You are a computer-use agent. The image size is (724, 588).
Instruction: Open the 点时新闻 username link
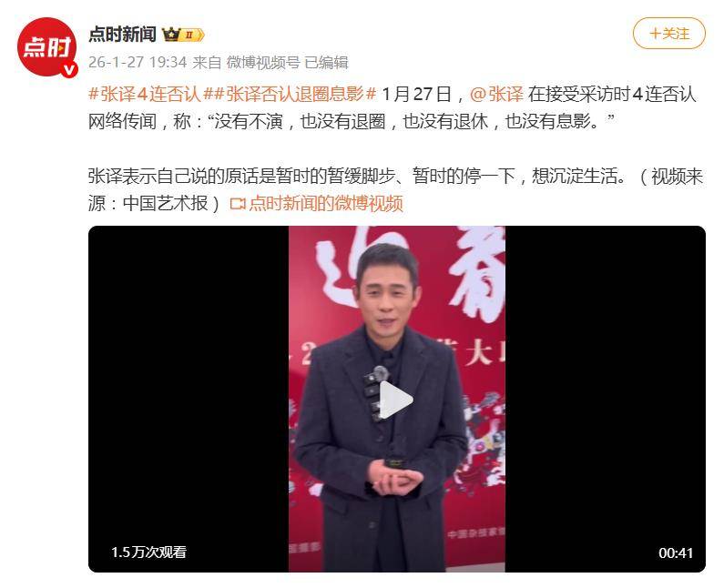(x=122, y=35)
